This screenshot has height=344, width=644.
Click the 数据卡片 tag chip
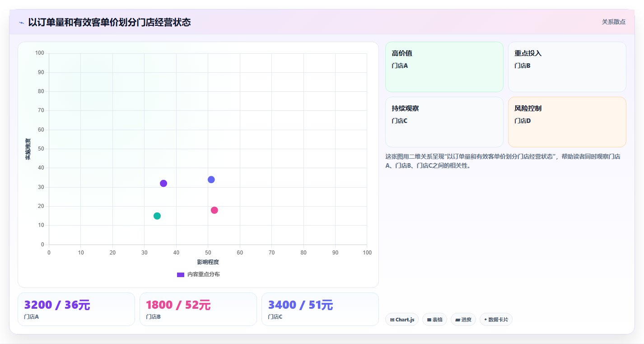point(496,320)
